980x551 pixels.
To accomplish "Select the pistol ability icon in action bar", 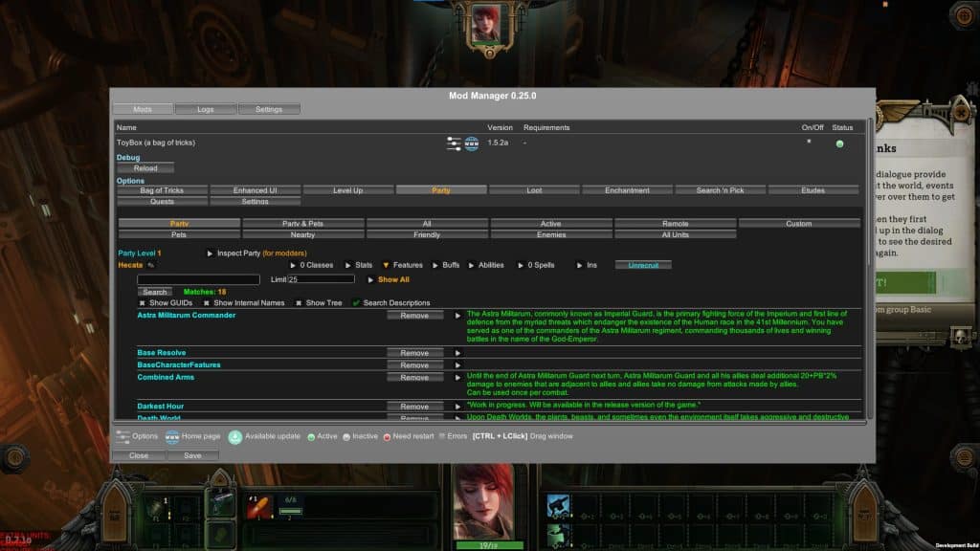I will tap(558, 506).
